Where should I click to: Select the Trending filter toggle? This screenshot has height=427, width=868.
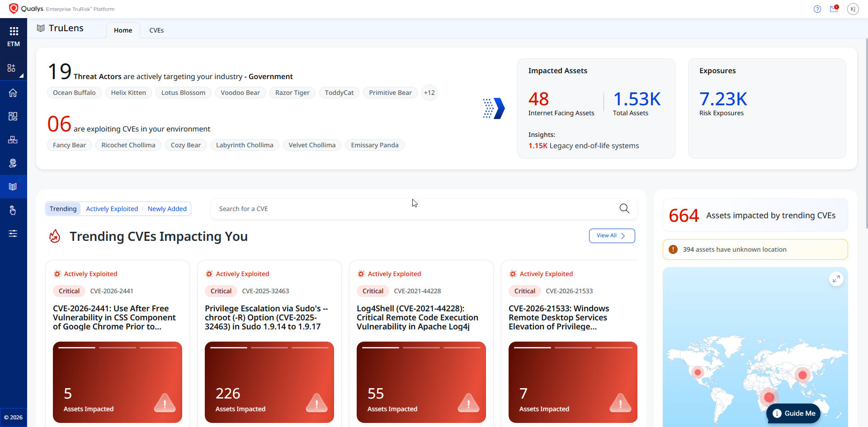(x=63, y=209)
